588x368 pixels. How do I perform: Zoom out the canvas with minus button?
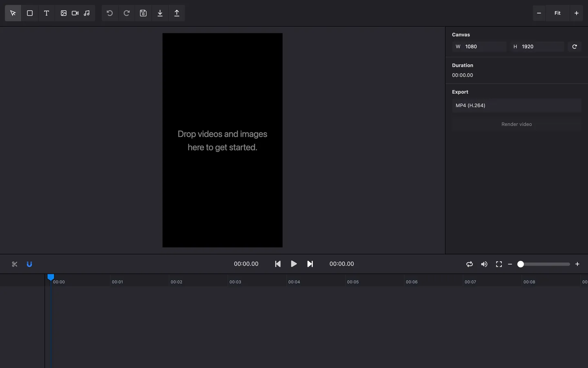pos(539,13)
